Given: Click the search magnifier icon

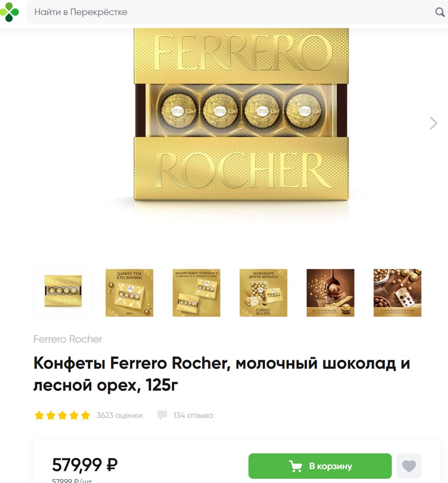Looking at the screenshot, I should tap(440, 12).
